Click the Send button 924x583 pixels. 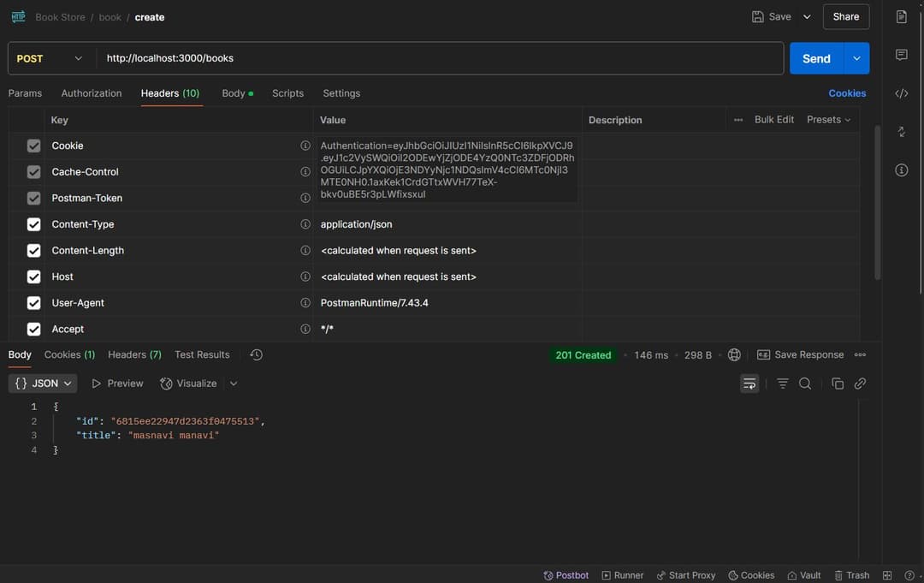pos(814,58)
